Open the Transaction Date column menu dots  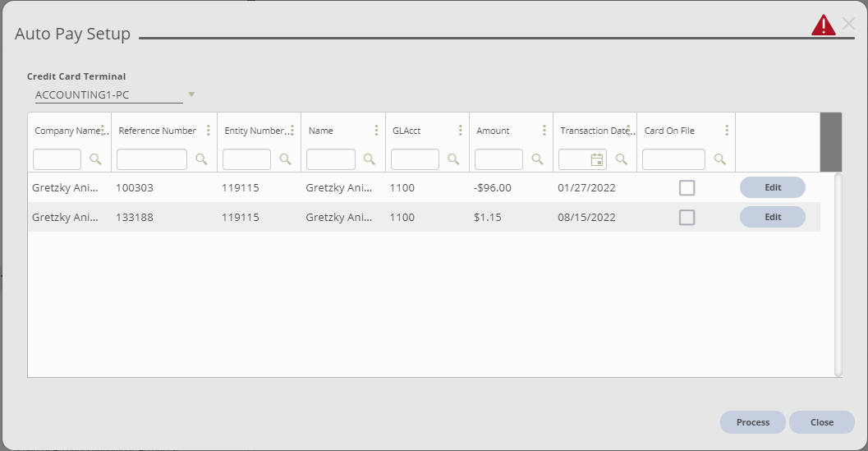coord(628,130)
